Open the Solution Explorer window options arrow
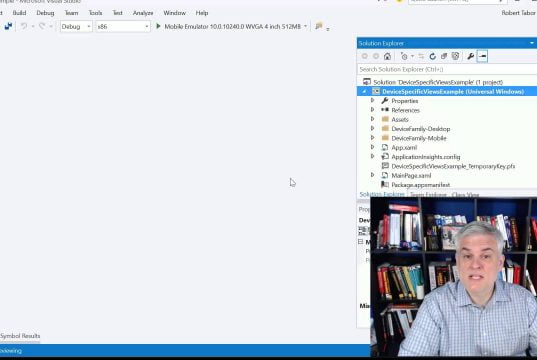 pos(532,43)
